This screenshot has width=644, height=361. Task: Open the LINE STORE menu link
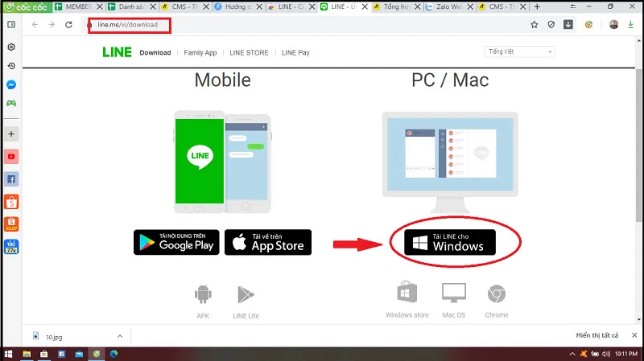tap(249, 52)
